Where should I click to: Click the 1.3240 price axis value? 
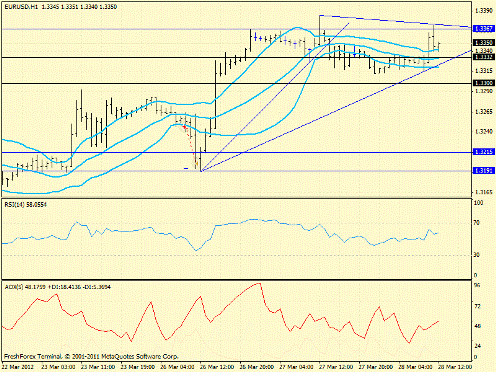point(484,131)
